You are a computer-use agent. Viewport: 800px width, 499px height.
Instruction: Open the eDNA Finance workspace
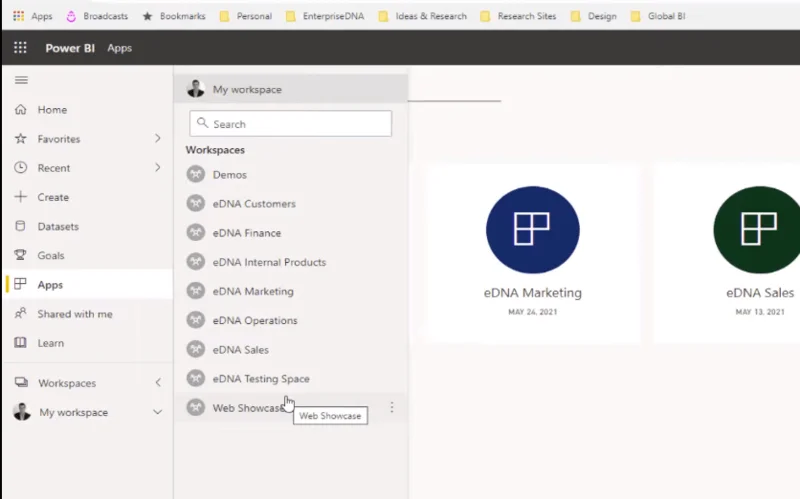coord(291,232)
